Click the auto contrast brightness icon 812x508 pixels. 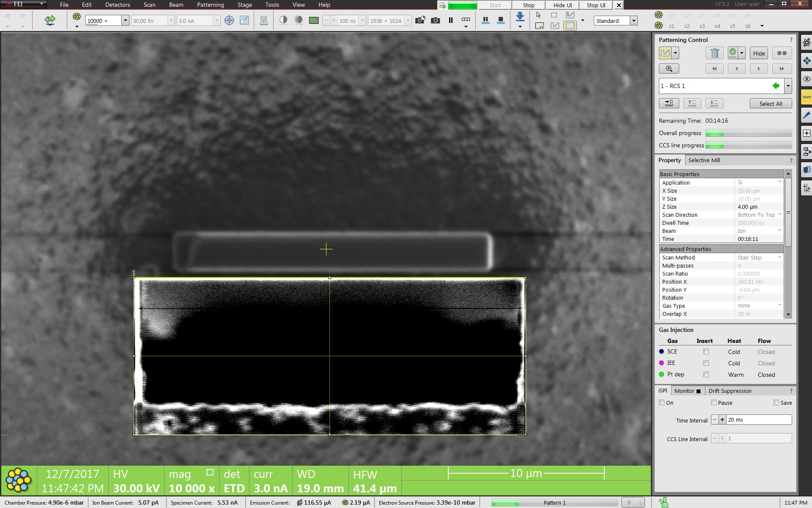pyautogui.click(x=283, y=20)
